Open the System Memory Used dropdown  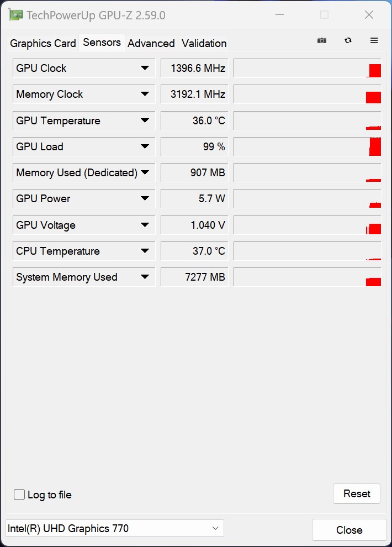145,277
